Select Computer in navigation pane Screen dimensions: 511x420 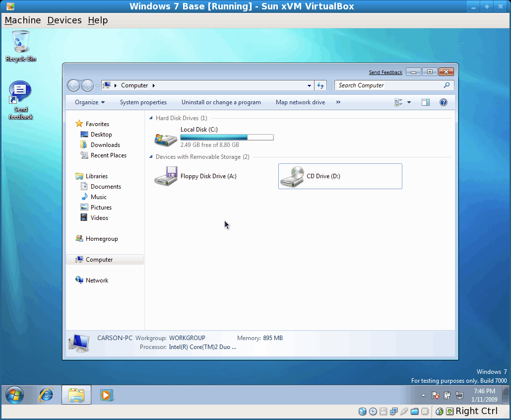[105, 260]
